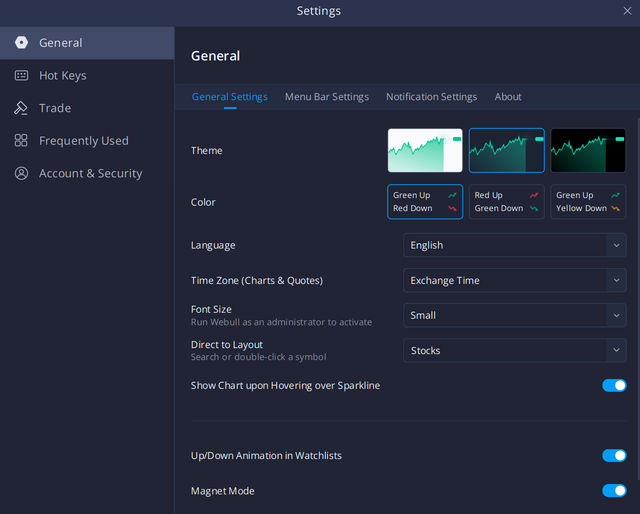Open Frequently Used settings section

(87, 141)
